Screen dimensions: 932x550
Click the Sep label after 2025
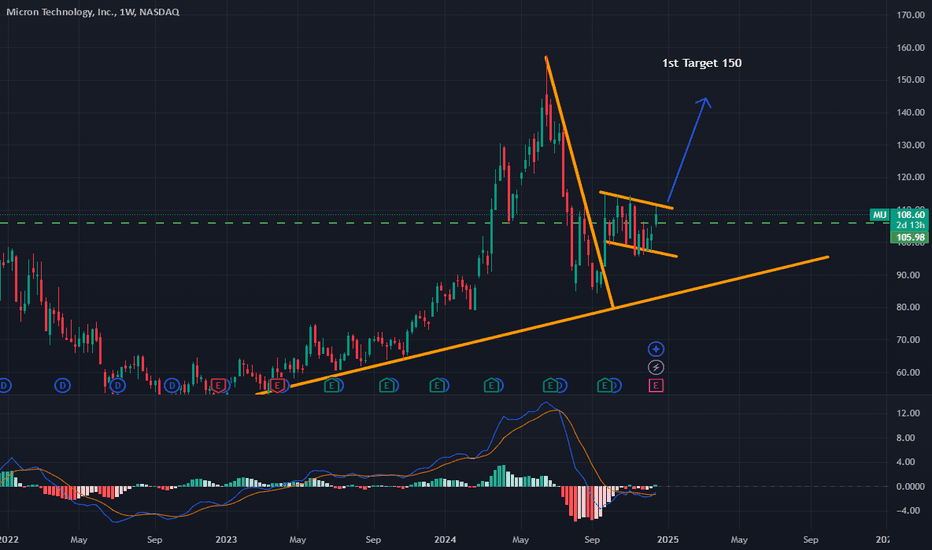(810, 540)
